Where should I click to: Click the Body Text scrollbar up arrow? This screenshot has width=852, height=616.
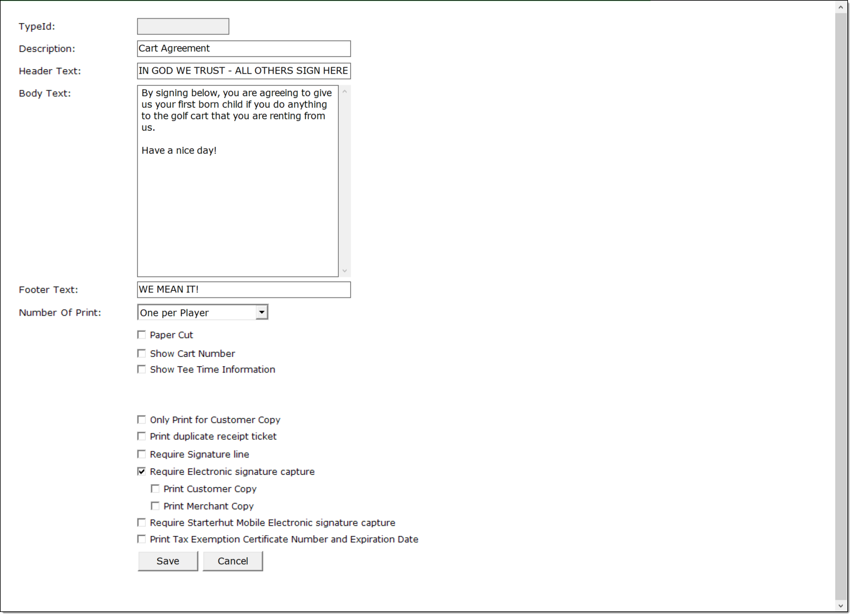[x=344, y=91]
